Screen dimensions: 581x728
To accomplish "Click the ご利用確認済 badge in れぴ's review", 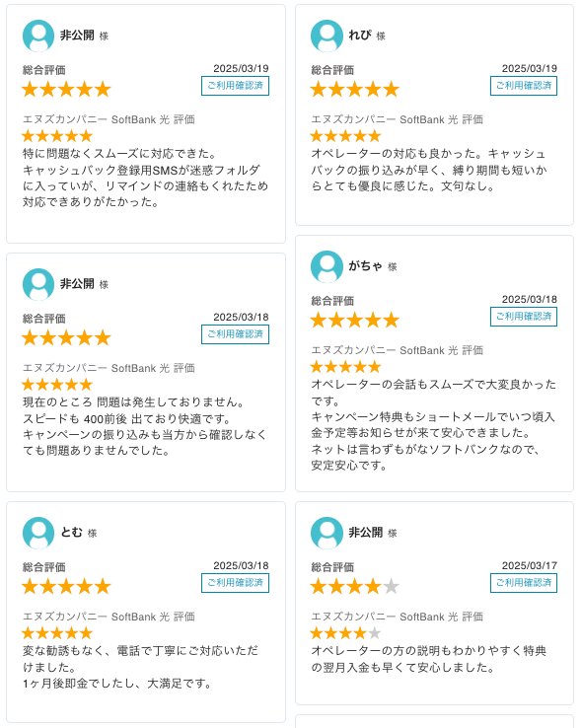I will coord(524,86).
